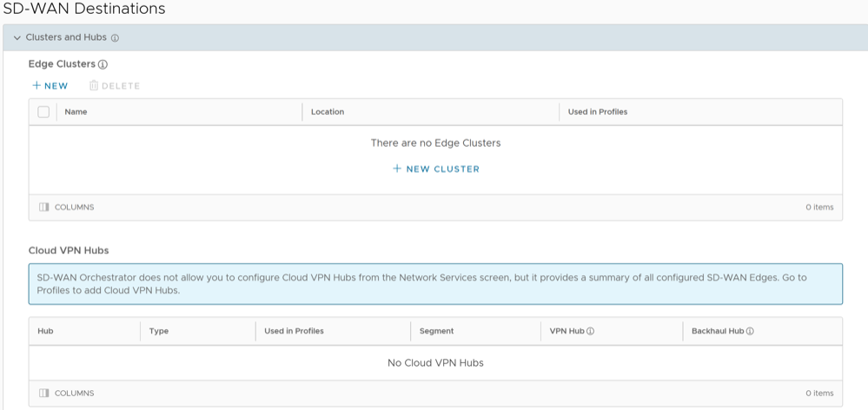Click the Location column header
Viewport: 868px width, 410px height.
(328, 112)
